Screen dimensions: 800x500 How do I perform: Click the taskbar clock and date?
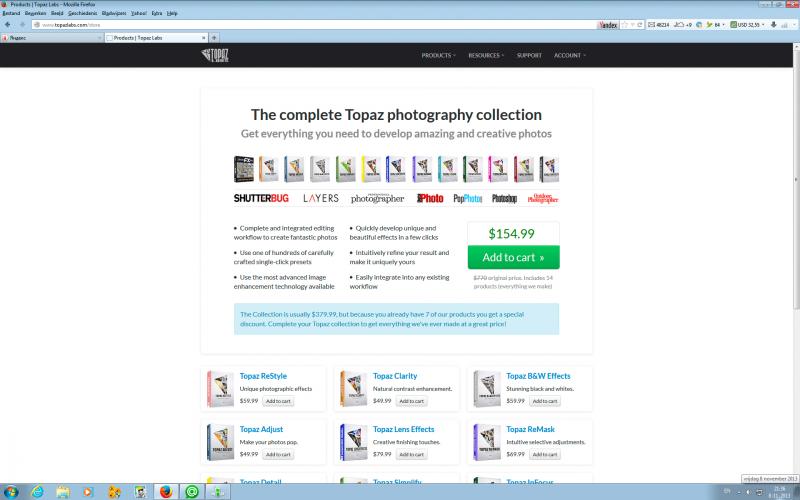coord(780,492)
